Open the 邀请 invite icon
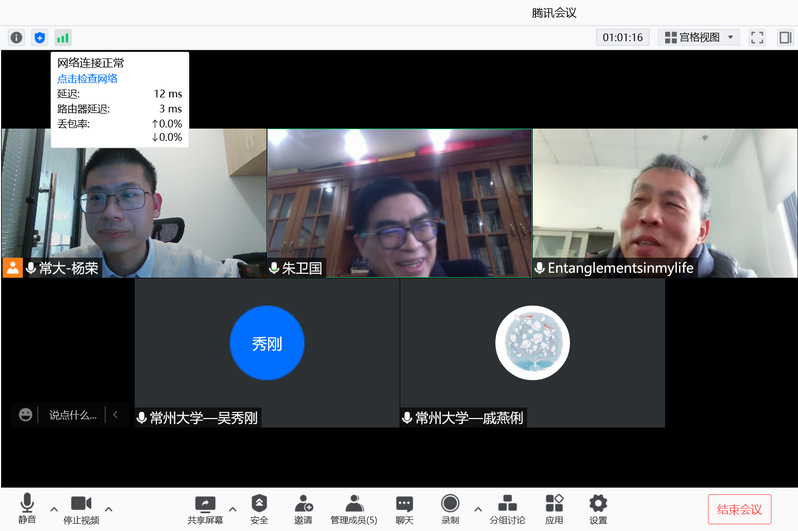798x531 pixels. pos(303,508)
